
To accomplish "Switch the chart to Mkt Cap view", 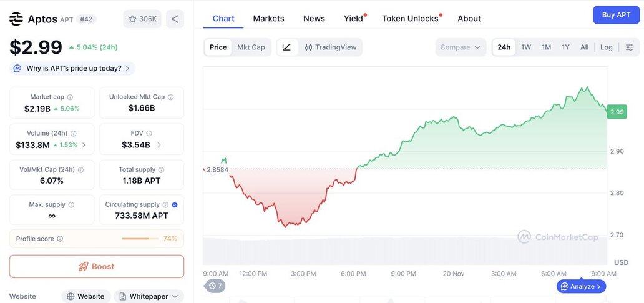I will [x=251, y=47].
